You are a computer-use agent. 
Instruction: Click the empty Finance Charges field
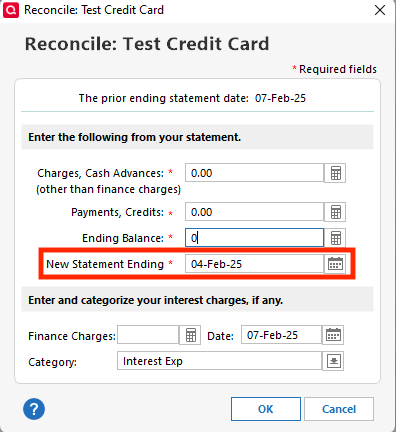point(148,335)
